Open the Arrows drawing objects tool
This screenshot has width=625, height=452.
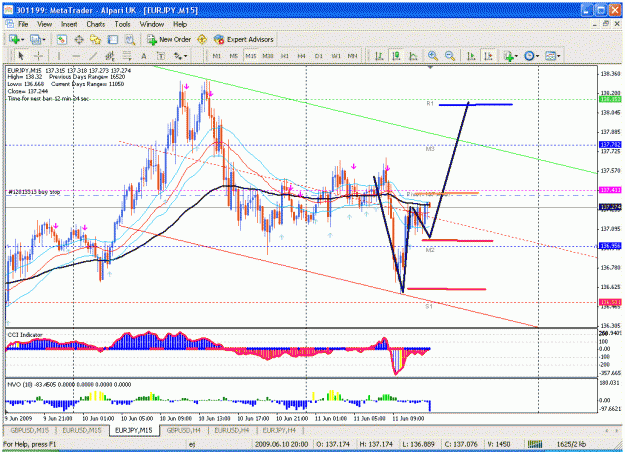pyautogui.click(x=178, y=56)
